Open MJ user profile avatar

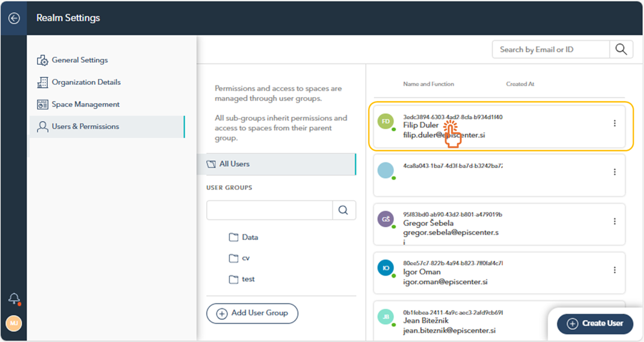pyautogui.click(x=14, y=323)
